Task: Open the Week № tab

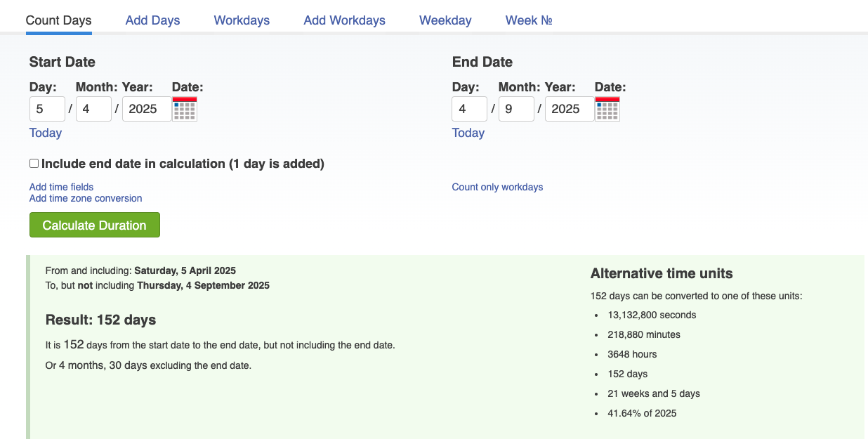Action: pos(529,20)
